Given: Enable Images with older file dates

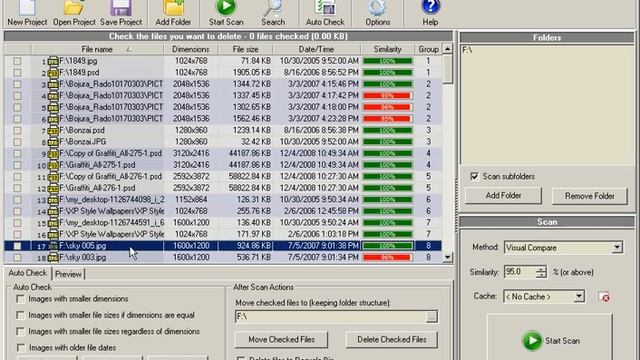Looking at the screenshot, I should [20, 348].
